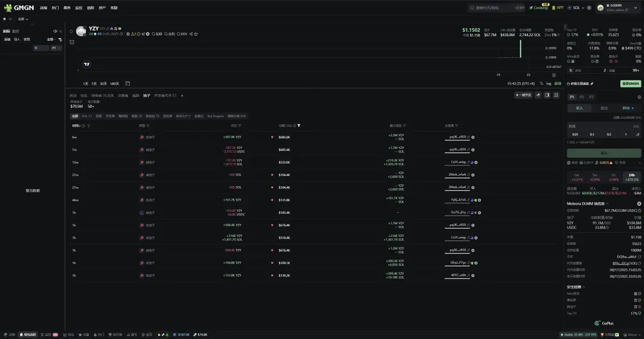Viewport: 644px width, 339px height.
Task: Expand the trade settings chevron below the buy button
Action: tap(639, 163)
